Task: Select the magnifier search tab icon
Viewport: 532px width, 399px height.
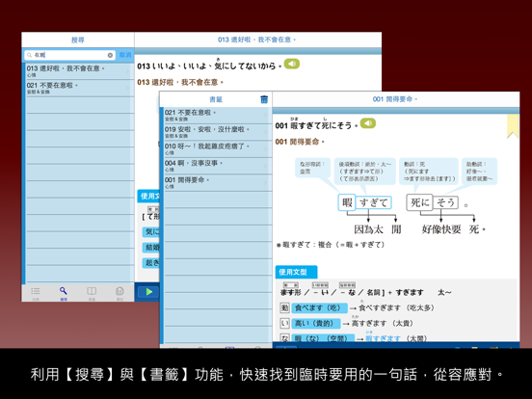Action: 63,291
